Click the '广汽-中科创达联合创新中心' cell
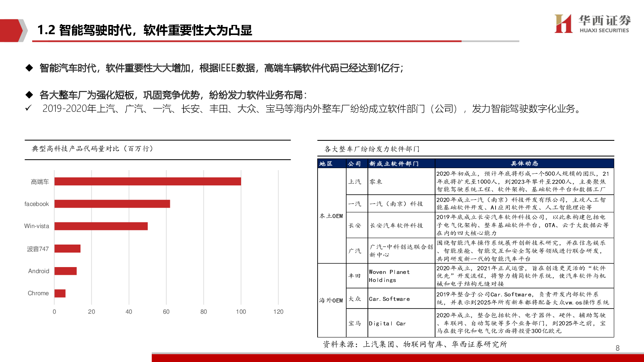Screen dimensions: 644x362 pyautogui.click(x=401, y=251)
